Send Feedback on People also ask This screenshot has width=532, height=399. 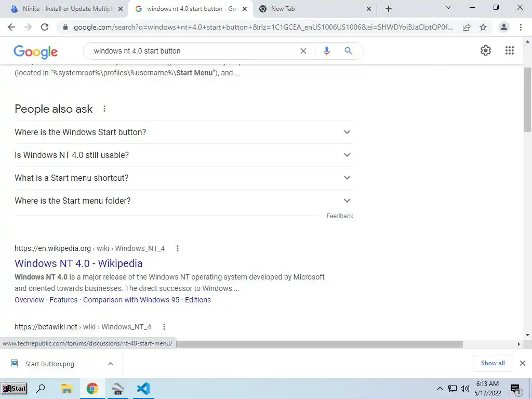coord(340,216)
